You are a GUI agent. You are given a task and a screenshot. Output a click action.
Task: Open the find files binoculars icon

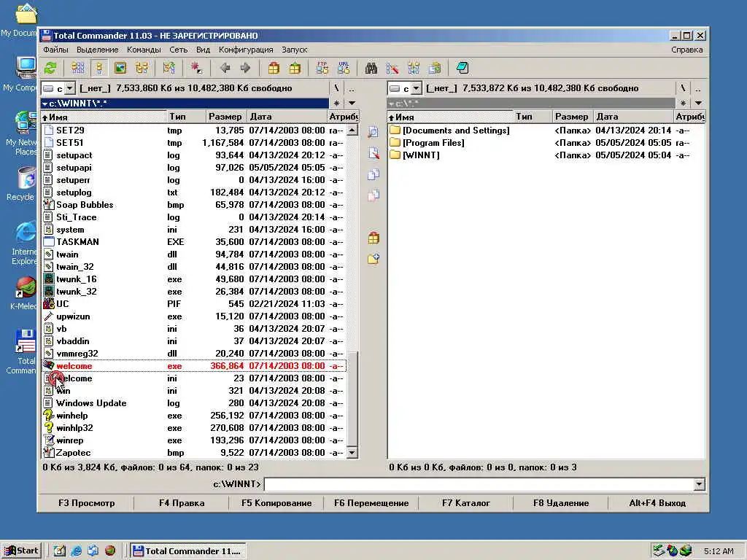point(371,68)
